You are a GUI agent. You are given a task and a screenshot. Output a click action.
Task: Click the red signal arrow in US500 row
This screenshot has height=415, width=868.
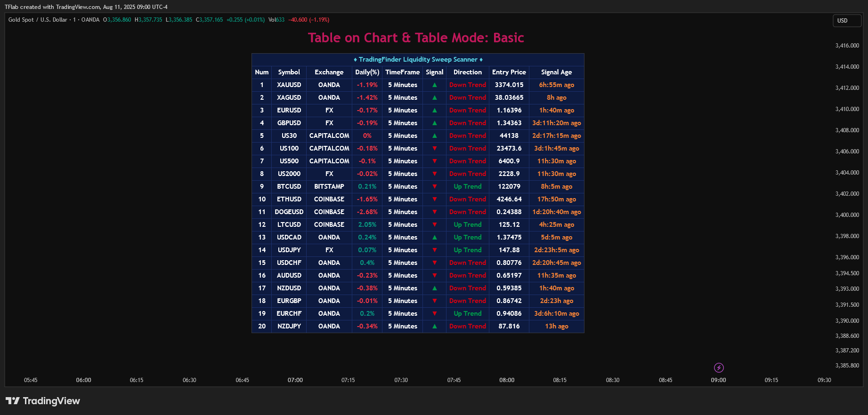(435, 161)
